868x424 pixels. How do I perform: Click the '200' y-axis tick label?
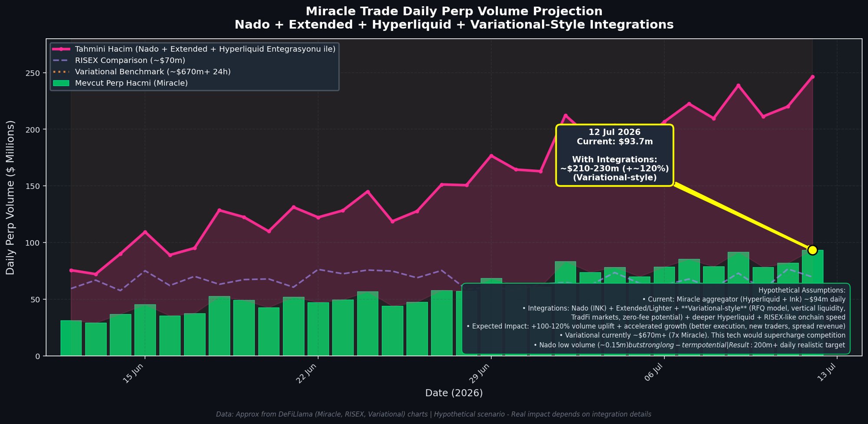[33, 129]
